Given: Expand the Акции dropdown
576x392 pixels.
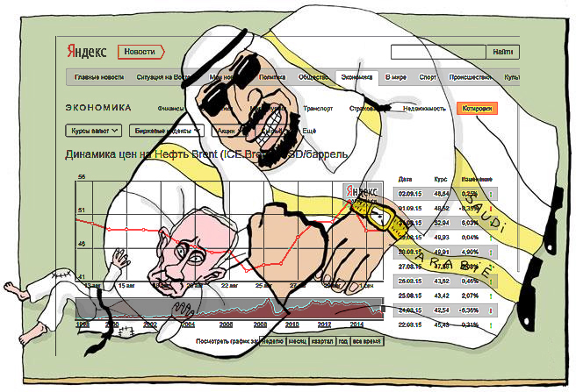Looking at the screenshot, I should pos(229,131).
